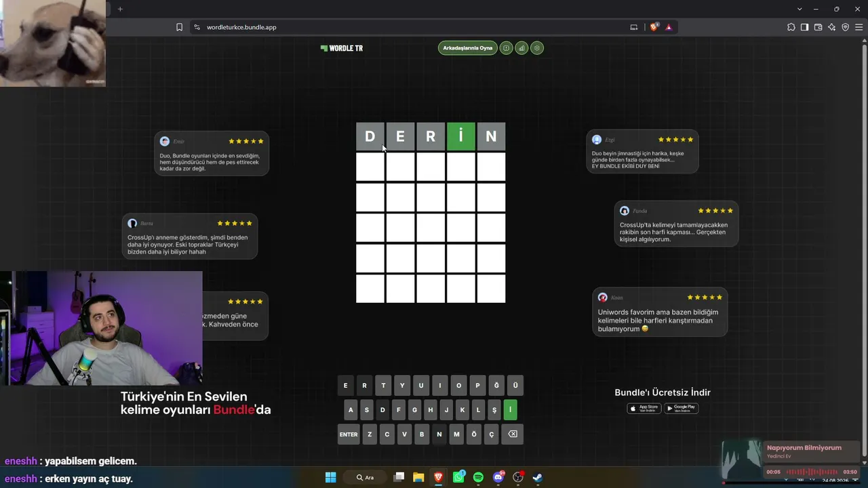The width and height of the screenshot is (868, 488).
Task: Click the album art in the music widget
Action: coord(742,460)
